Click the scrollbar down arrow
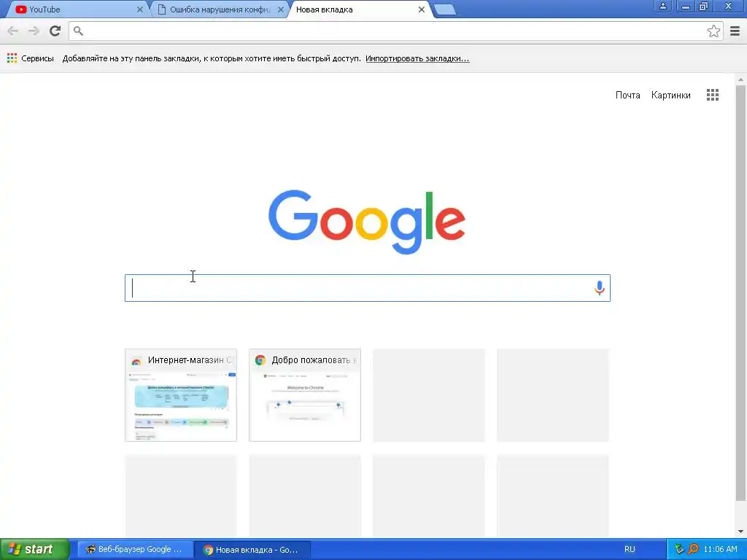The height and width of the screenshot is (560, 747). pyautogui.click(x=740, y=532)
